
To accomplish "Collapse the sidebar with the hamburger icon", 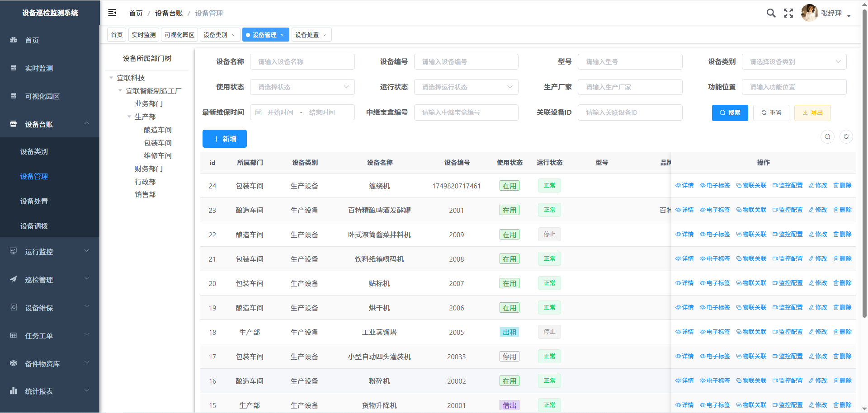I will 112,13.
